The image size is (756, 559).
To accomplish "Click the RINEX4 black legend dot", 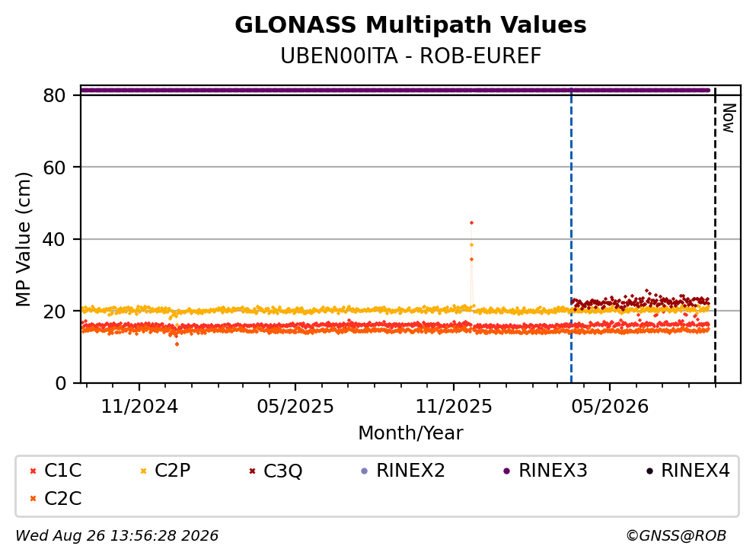I will click(649, 471).
